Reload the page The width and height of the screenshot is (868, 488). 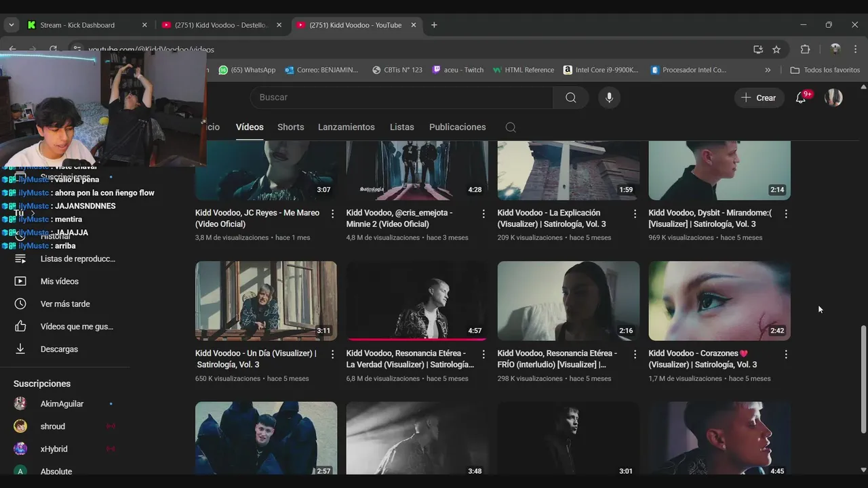(x=53, y=49)
